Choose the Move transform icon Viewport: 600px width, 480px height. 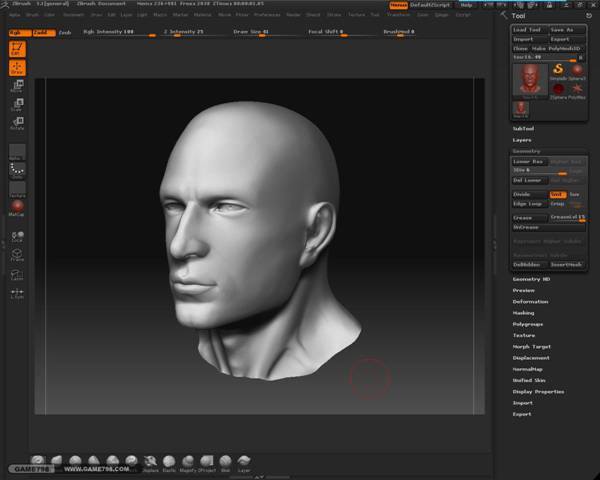18,88
